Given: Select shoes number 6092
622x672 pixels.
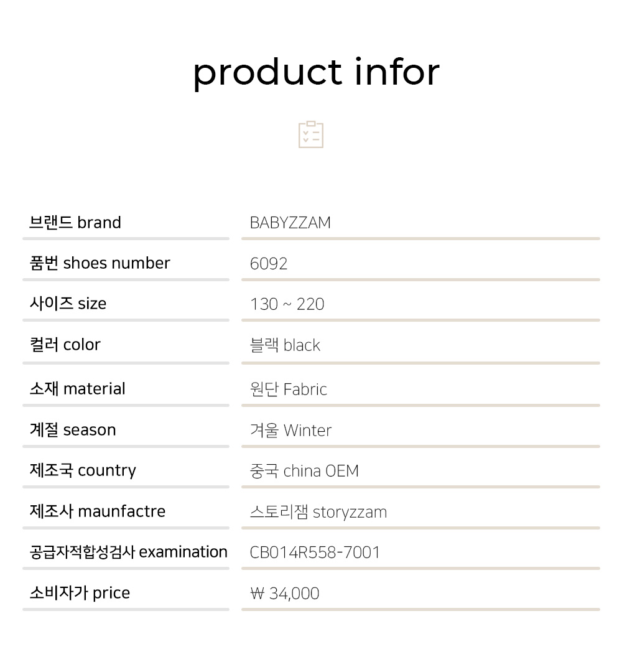Looking at the screenshot, I should pyautogui.click(x=269, y=264).
